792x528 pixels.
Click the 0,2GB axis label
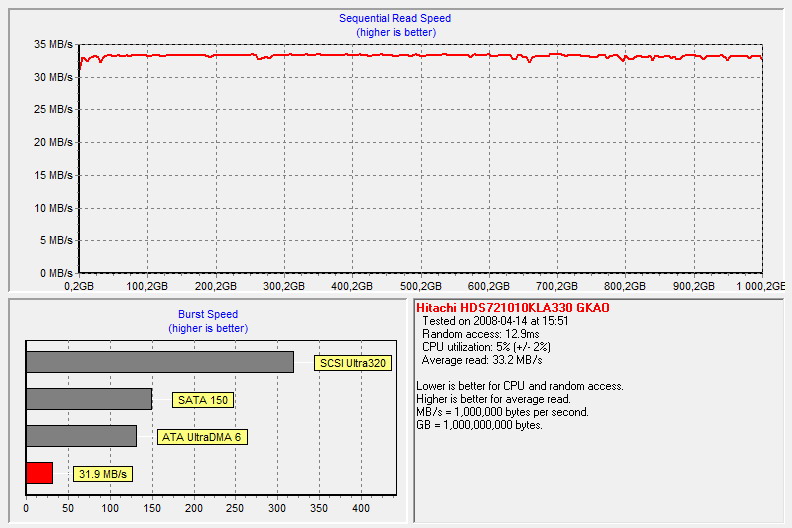coord(79,286)
